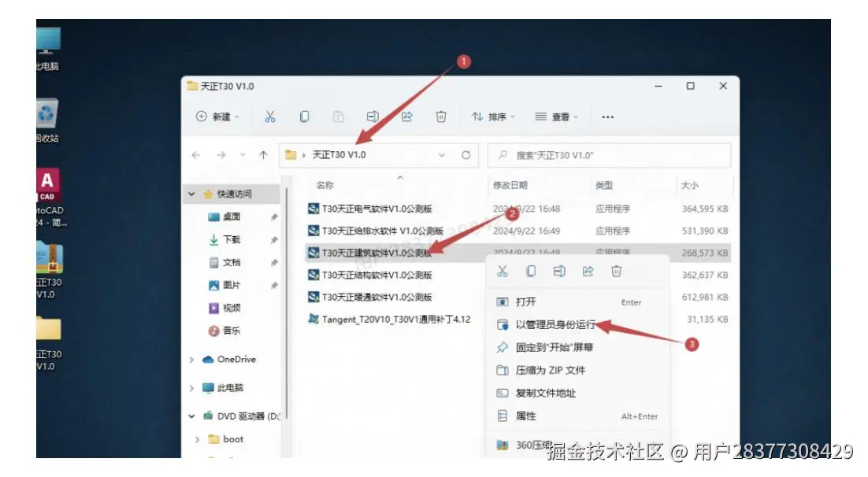
Task: Select file T30天正电气软件V1.0公测版
Action: point(377,209)
